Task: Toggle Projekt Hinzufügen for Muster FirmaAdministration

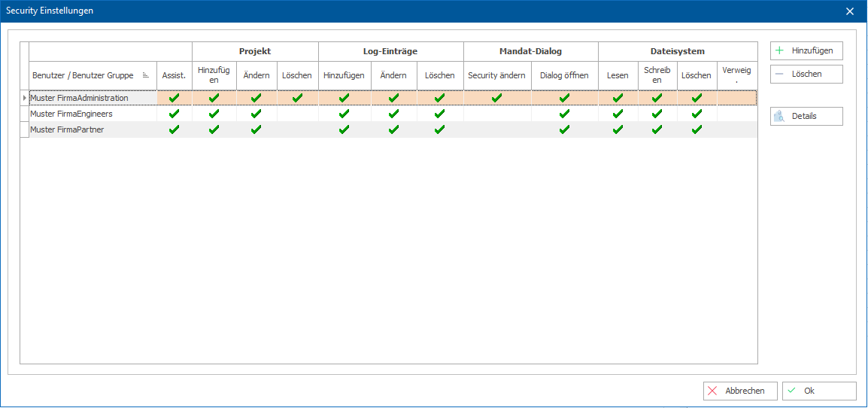Action: pos(214,98)
